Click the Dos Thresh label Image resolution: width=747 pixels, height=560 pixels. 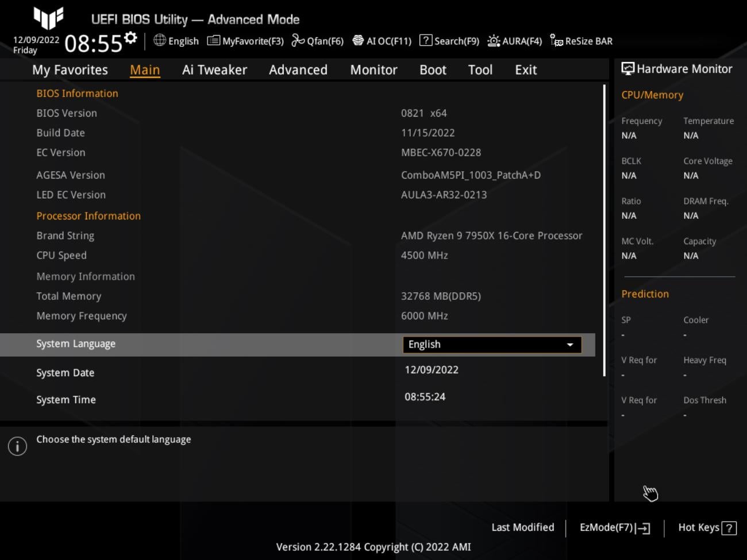[704, 400]
